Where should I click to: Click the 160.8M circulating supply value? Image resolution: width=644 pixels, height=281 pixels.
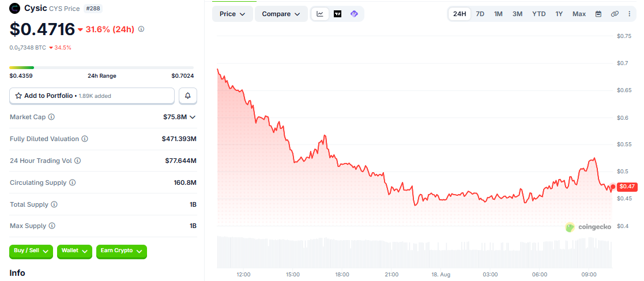click(x=185, y=183)
